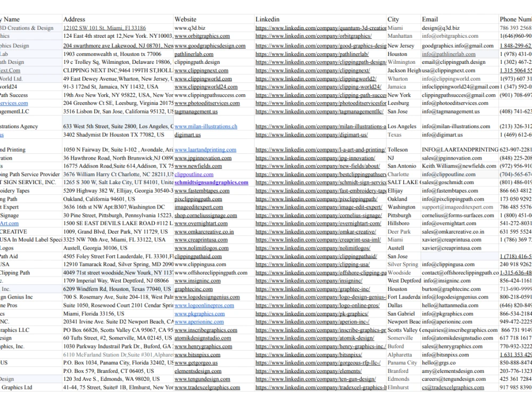Open the LinkedIn link for digimart-us
532x399 pixels.
point(311,135)
